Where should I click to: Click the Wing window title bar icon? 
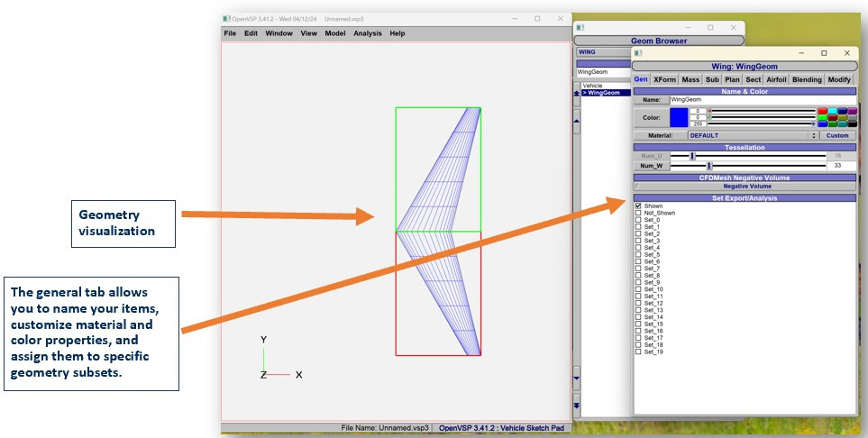pos(639,53)
